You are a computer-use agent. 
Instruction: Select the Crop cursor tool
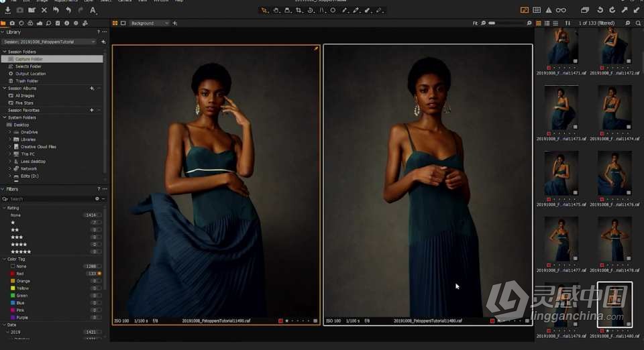(x=299, y=10)
